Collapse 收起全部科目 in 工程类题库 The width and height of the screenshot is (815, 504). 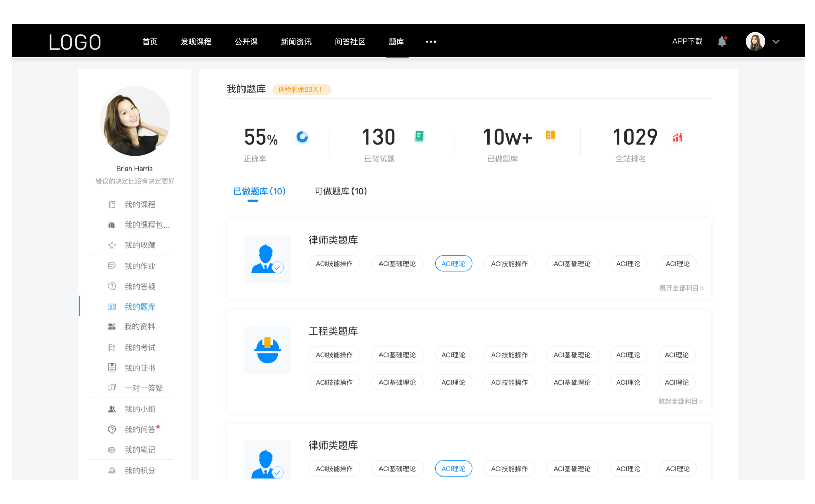[682, 401]
